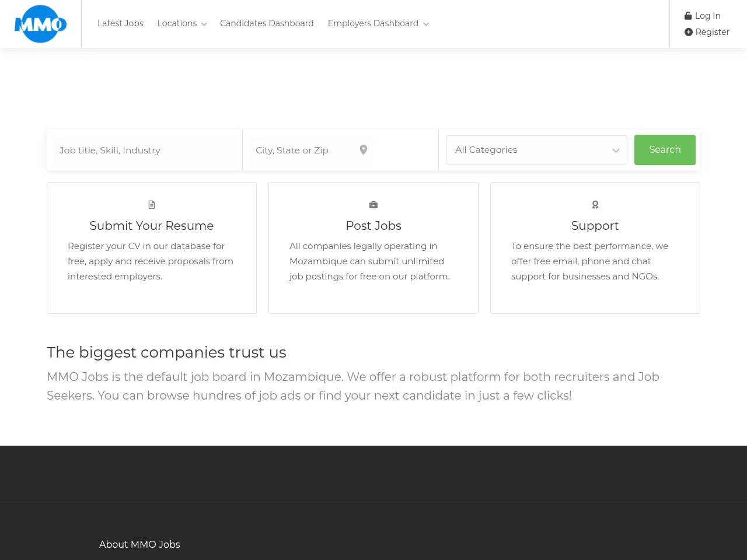
Task: Click text 'All companies legally operating in'
Action: point(363,246)
